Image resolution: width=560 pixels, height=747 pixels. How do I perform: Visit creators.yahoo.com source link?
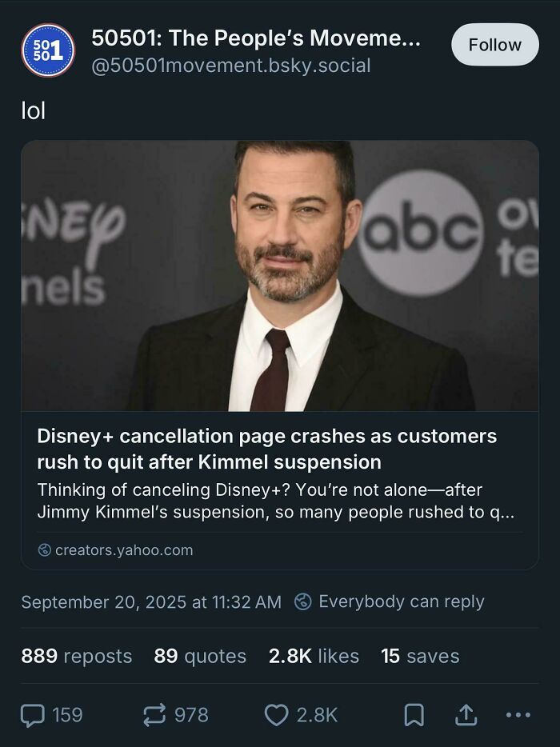[x=122, y=549]
